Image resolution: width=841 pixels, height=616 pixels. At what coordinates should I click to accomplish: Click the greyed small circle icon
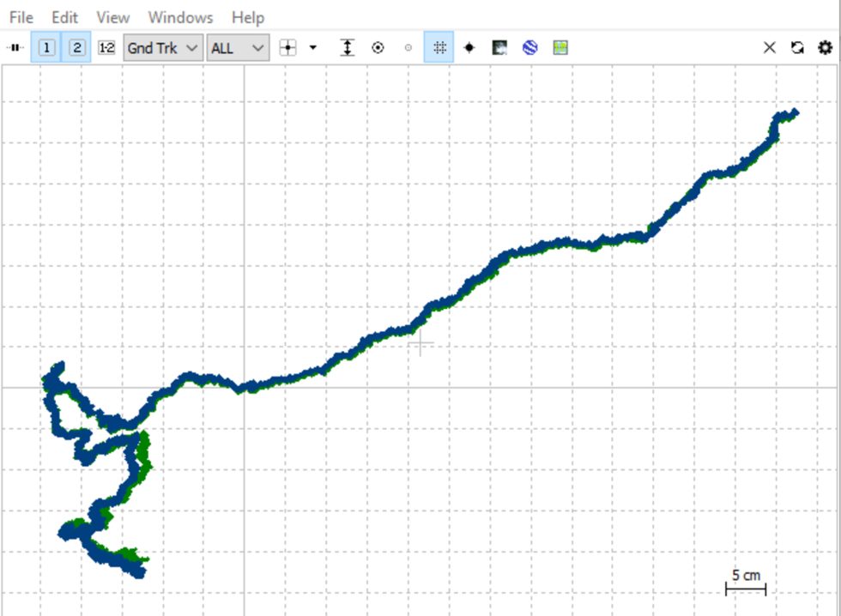[x=408, y=48]
